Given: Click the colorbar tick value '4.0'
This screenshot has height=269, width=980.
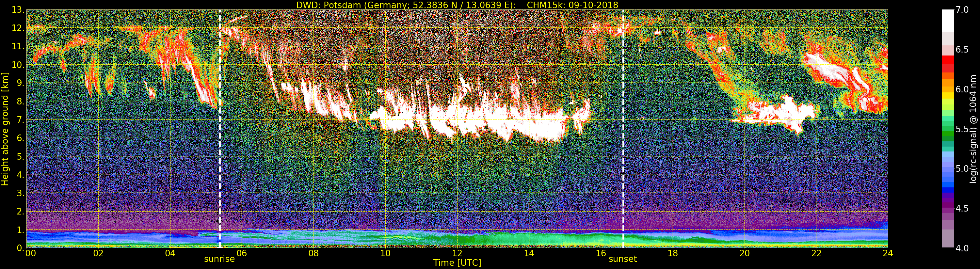Looking at the screenshot, I should (962, 248).
